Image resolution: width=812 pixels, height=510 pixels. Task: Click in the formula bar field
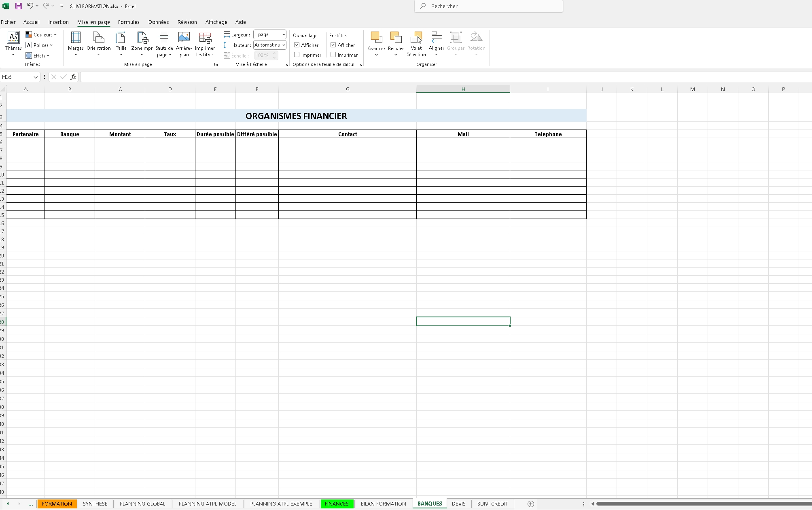(446, 77)
